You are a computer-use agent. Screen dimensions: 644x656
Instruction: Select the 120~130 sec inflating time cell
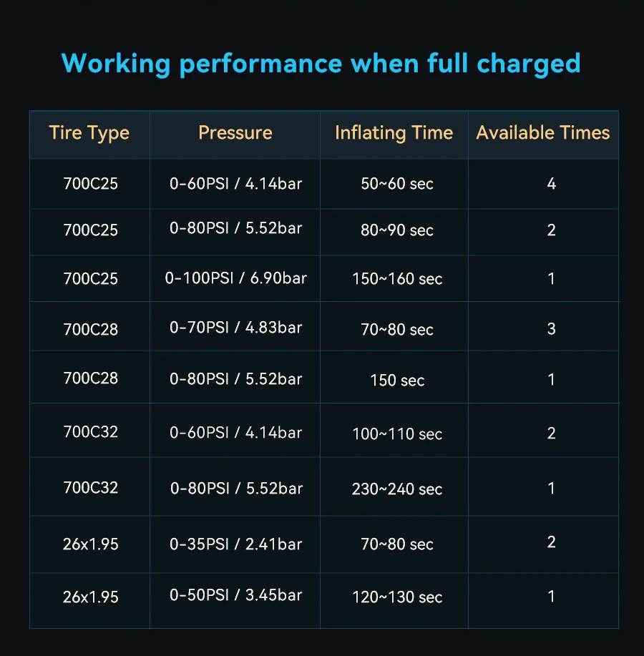(x=397, y=597)
